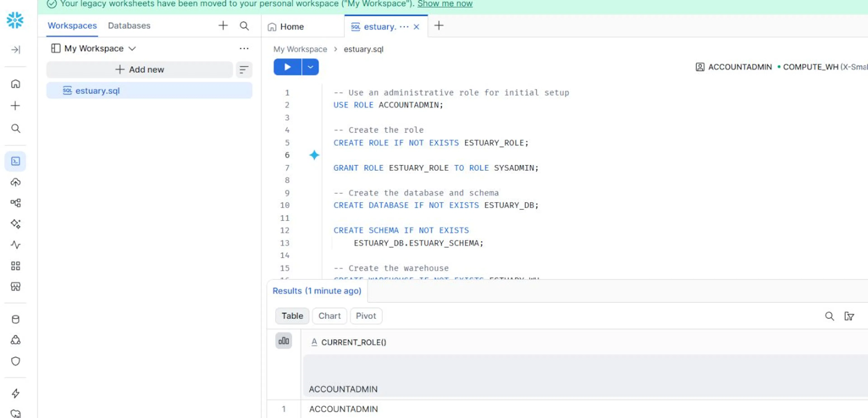This screenshot has height=418, width=868.
Task: Switch to the Workspaces tab
Action: coord(72,26)
